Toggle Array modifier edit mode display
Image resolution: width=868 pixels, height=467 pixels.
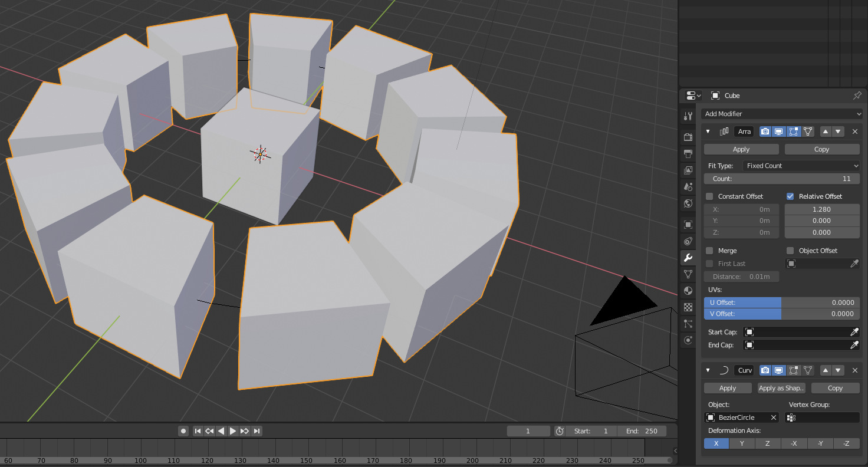(794, 131)
